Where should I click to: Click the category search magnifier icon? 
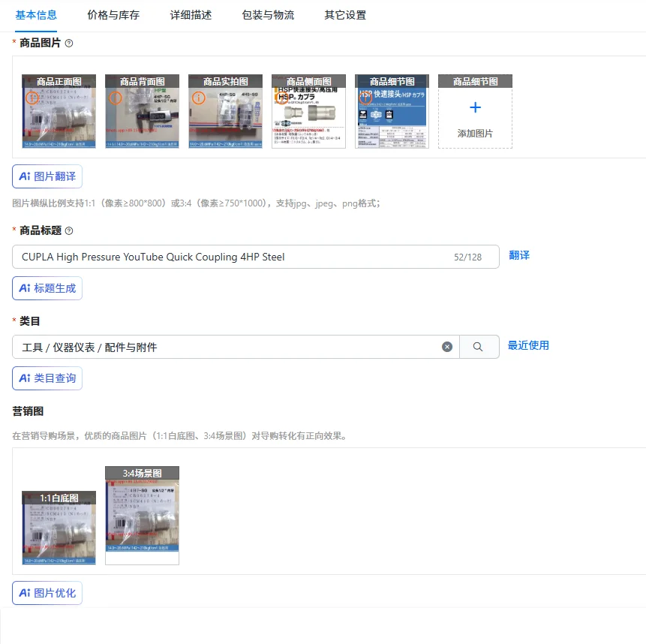click(478, 347)
